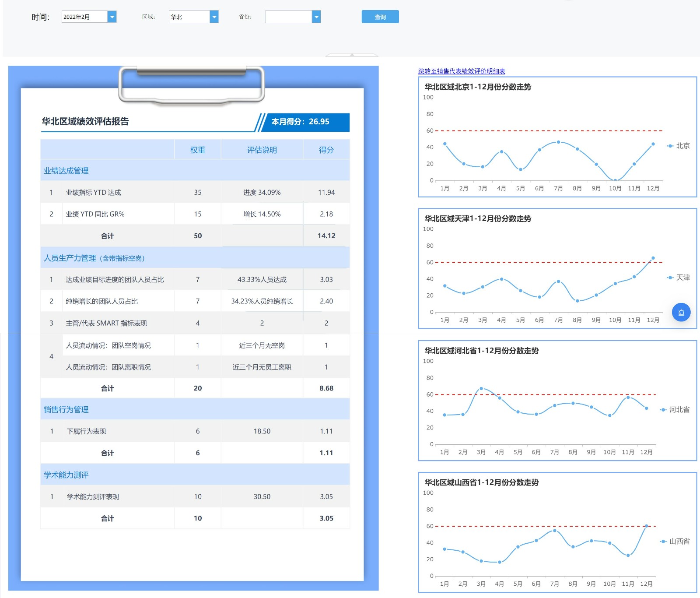Image resolution: width=700 pixels, height=598 pixels.
Task: Click the blue alert bell floating icon
Action: (x=681, y=312)
